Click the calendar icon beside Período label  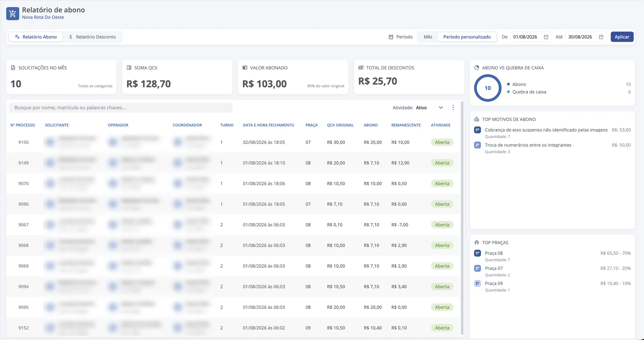point(391,37)
